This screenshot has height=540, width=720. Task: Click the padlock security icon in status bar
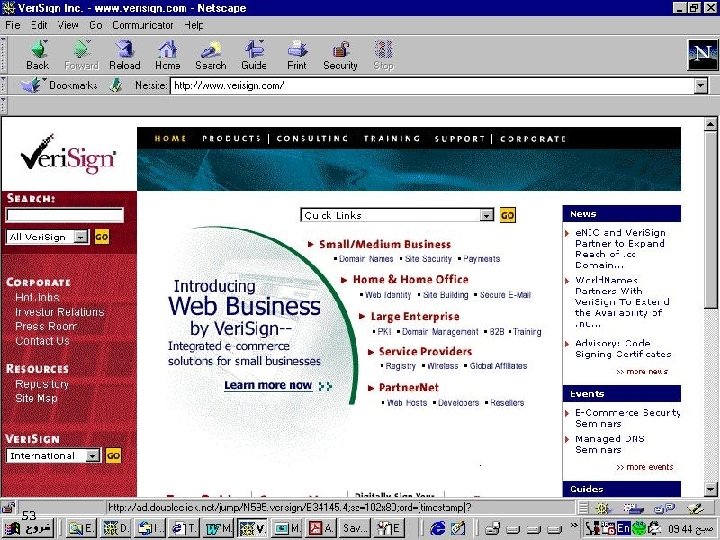(x=8, y=507)
